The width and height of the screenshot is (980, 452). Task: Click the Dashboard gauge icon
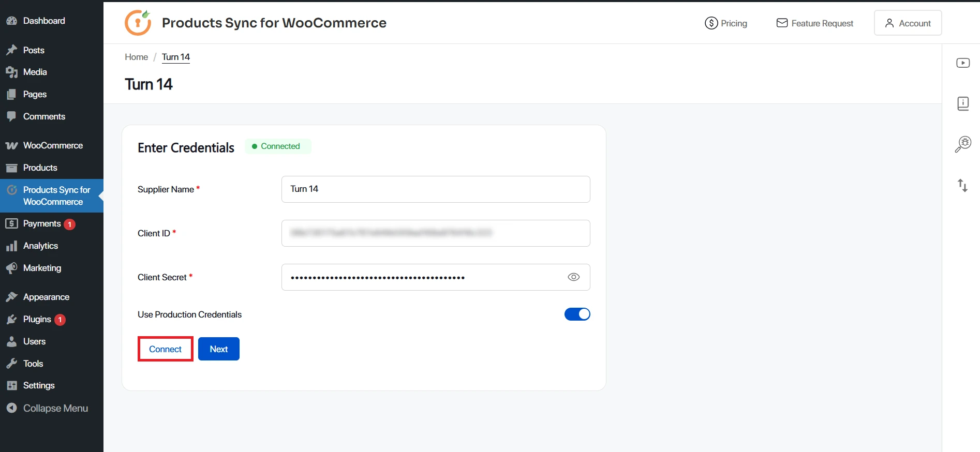coord(11,21)
